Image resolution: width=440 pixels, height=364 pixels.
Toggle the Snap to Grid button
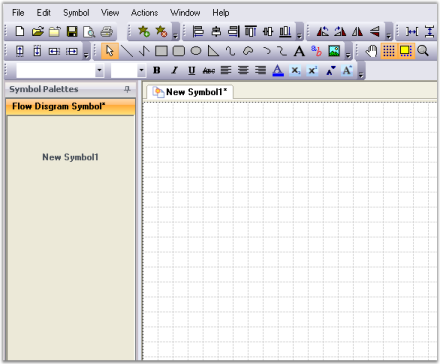pos(406,51)
